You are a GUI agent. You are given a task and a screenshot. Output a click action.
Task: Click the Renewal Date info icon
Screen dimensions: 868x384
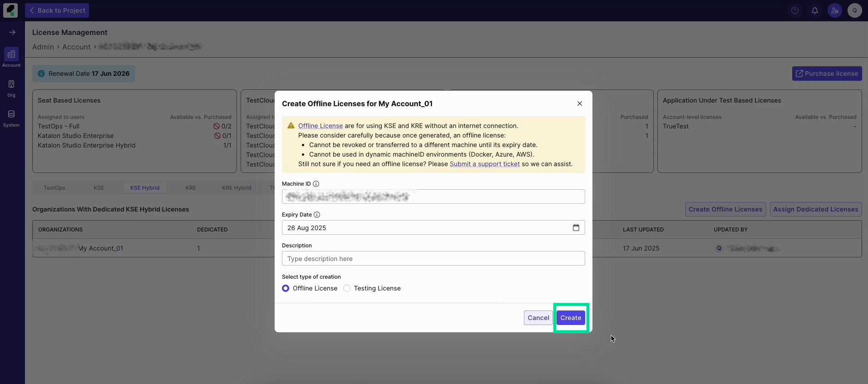pyautogui.click(x=41, y=74)
